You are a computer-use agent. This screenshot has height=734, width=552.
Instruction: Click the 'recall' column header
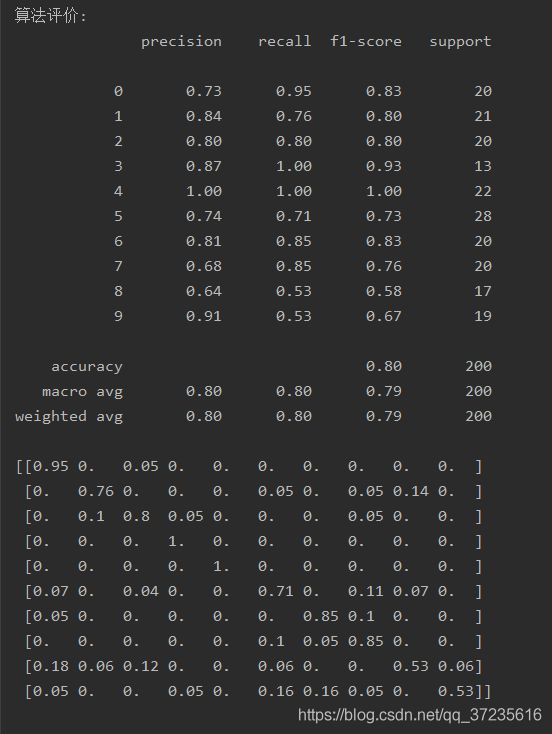[285, 41]
